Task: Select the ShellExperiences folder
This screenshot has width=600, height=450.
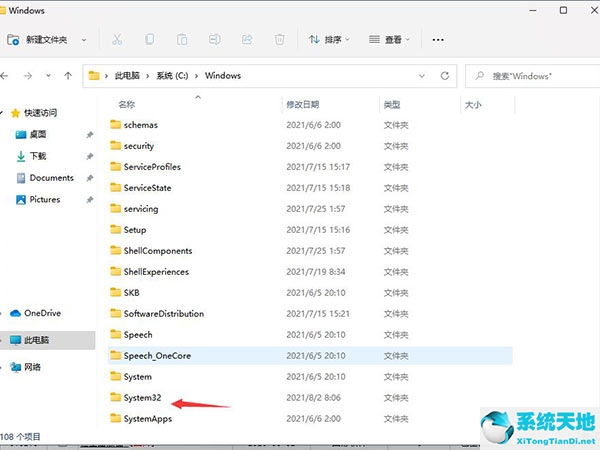Action: pyautogui.click(x=156, y=272)
